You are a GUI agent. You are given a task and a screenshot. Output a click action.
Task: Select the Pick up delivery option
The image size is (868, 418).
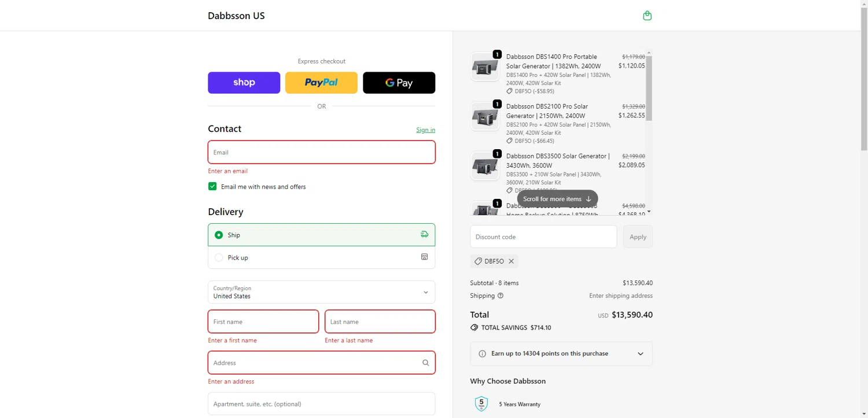tap(321, 257)
